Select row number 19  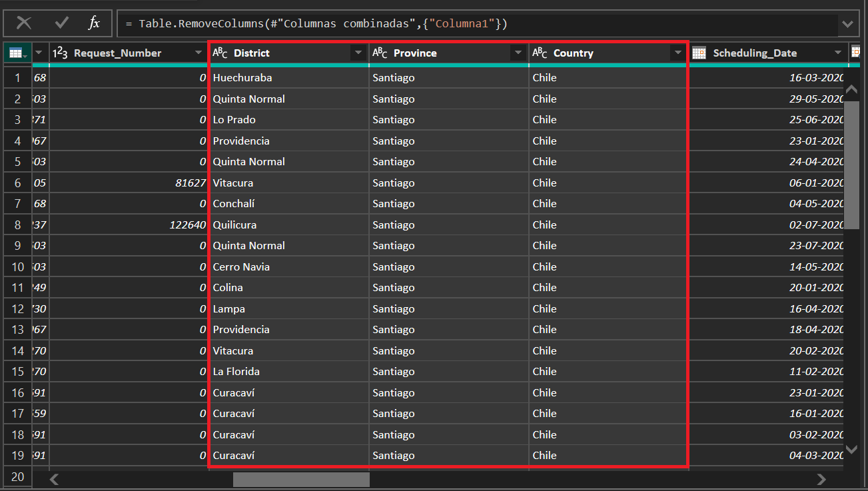17,456
